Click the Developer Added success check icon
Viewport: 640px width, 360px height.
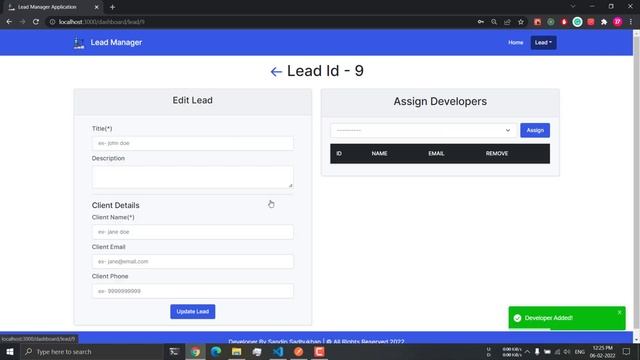(x=517, y=318)
